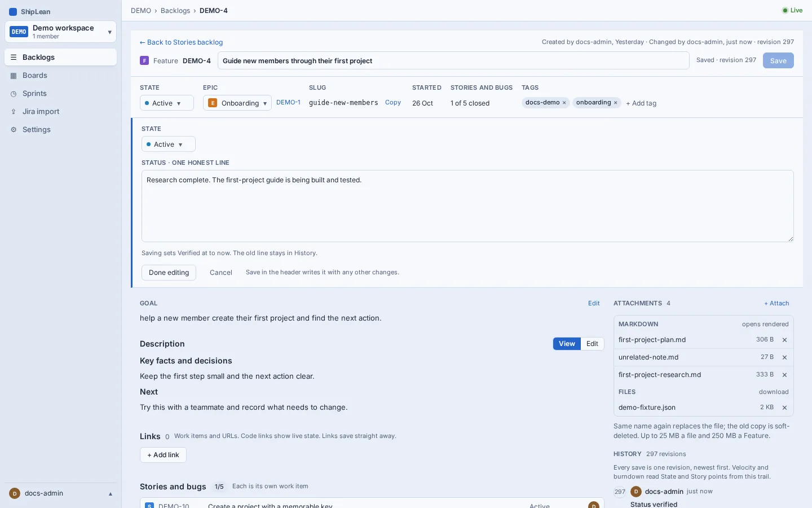Image resolution: width=812 pixels, height=508 pixels.
Task: Delete the first-project-research.md attachment
Action: coord(784,375)
